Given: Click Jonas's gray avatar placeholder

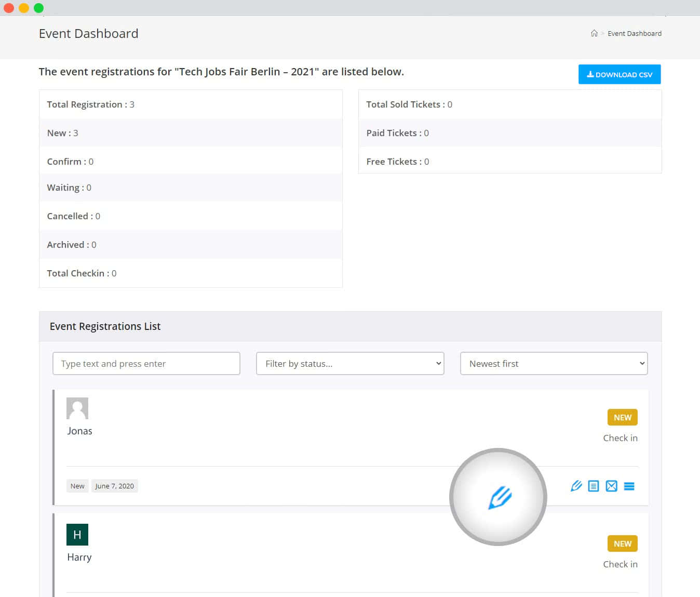Looking at the screenshot, I should tap(77, 408).
